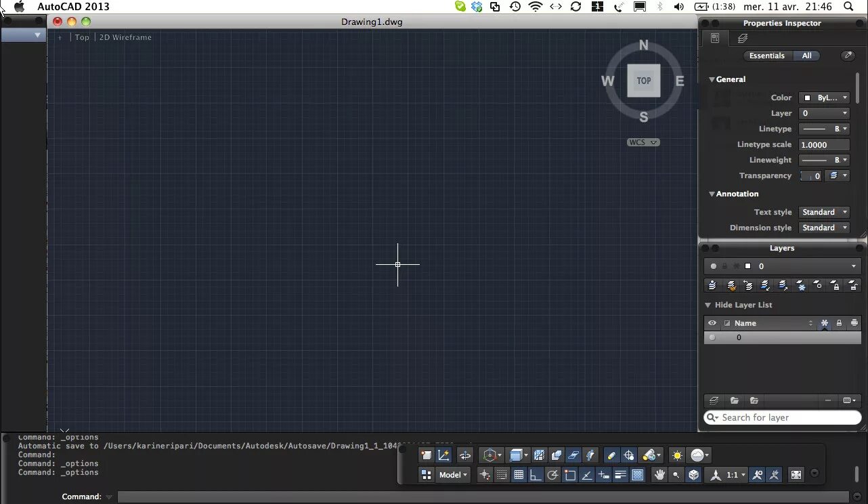Toggle Grid display in status bar
The height and width of the screenshot is (504, 868).
point(519,475)
